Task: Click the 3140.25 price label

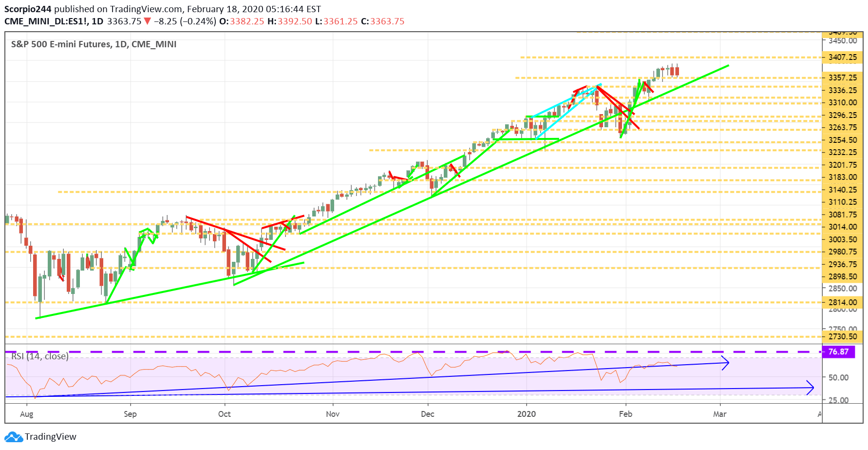Action: tap(843, 190)
